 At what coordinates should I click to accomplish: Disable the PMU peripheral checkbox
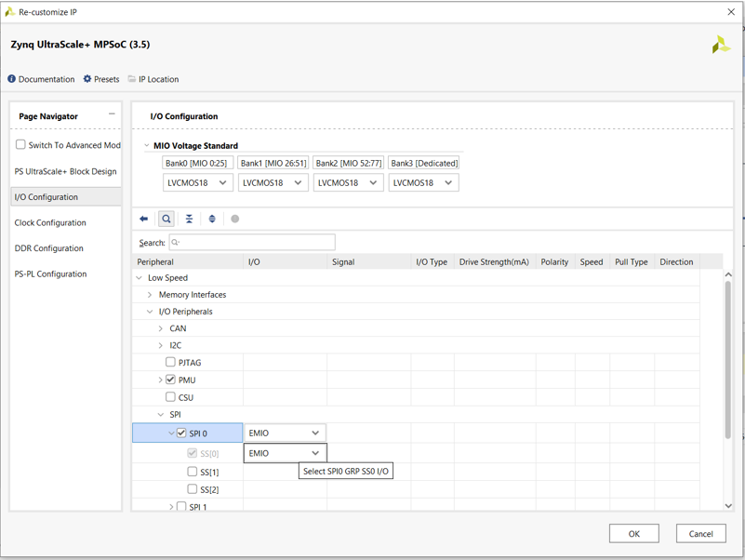170,379
